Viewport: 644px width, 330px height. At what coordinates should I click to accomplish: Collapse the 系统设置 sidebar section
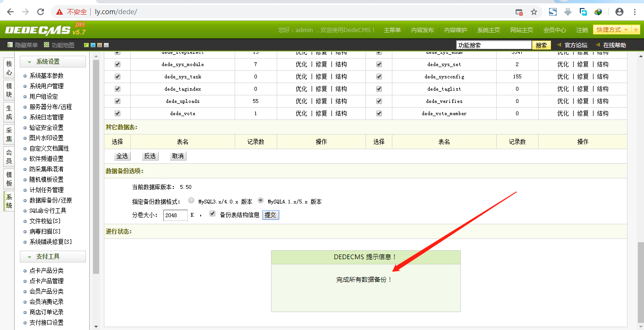click(53, 62)
